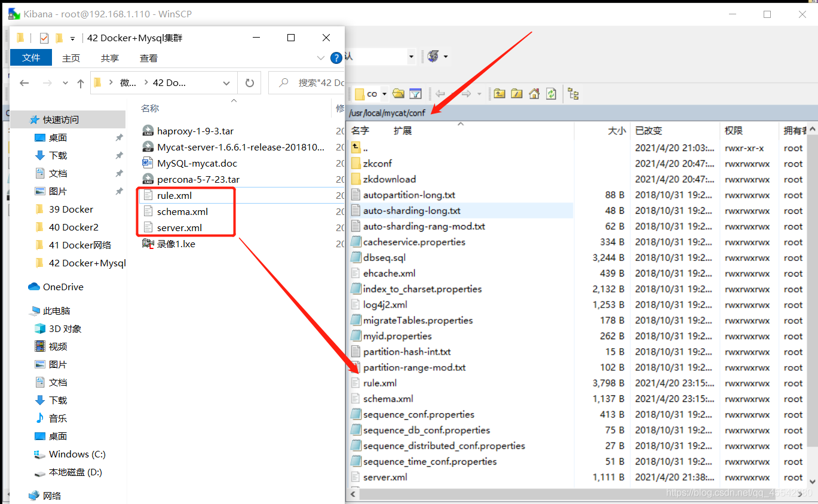
Task: Open the parent '..' folder entry
Action: (359, 147)
